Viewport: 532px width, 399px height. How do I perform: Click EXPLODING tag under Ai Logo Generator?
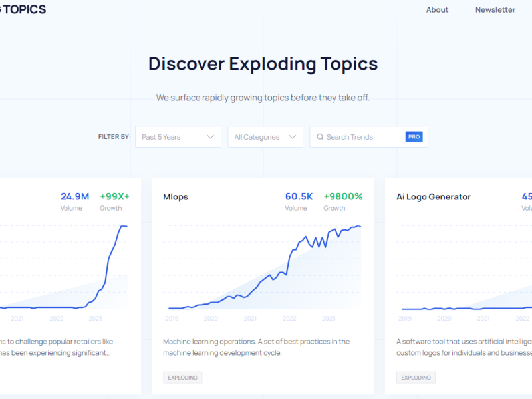(416, 378)
